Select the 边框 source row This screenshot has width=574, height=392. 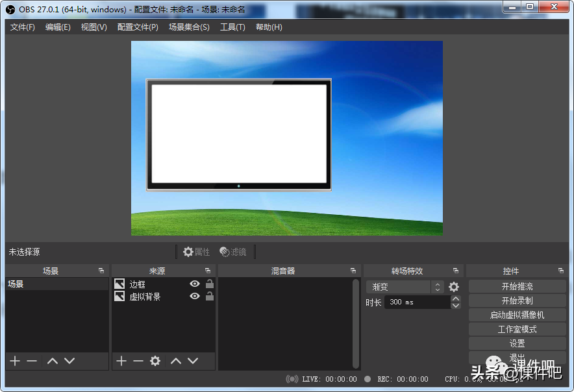click(163, 284)
